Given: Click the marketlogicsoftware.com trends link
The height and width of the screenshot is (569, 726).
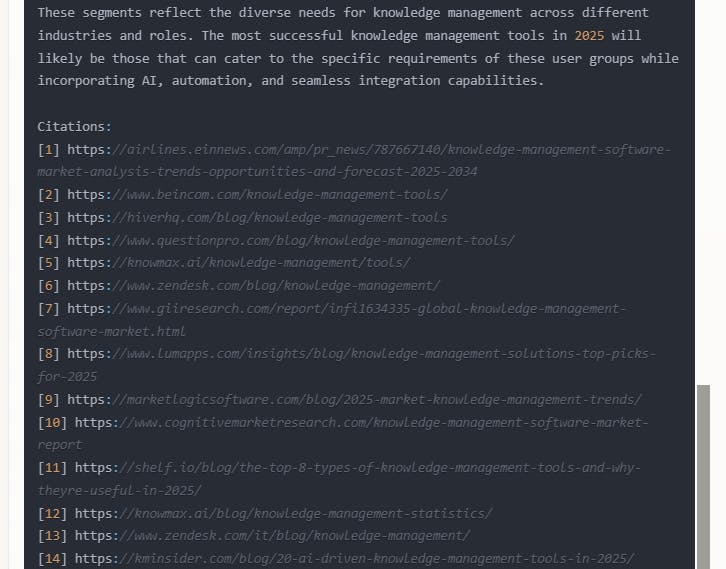Looking at the screenshot, I should tap(382, 399).
